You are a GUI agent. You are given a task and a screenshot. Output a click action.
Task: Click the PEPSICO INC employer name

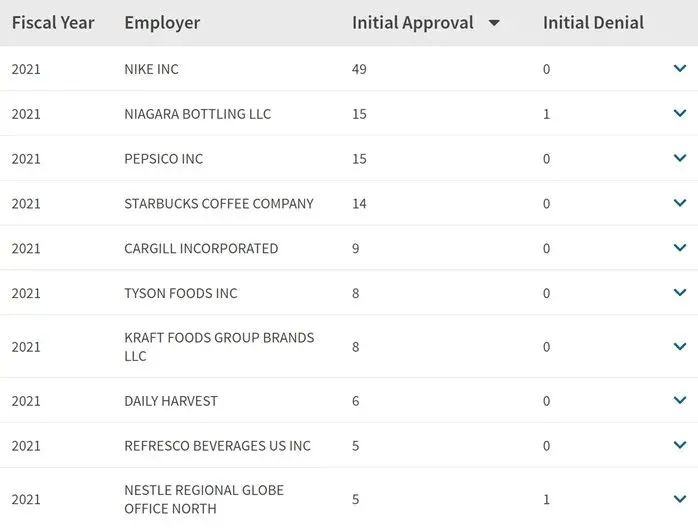(x=163, y=158)
